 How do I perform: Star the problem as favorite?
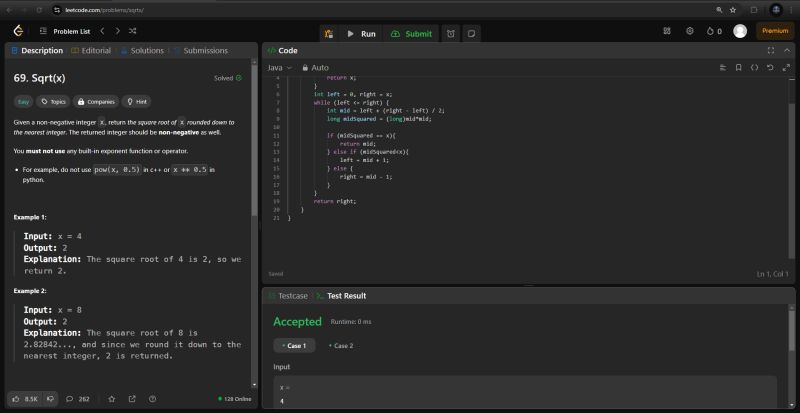coord(112,399)
